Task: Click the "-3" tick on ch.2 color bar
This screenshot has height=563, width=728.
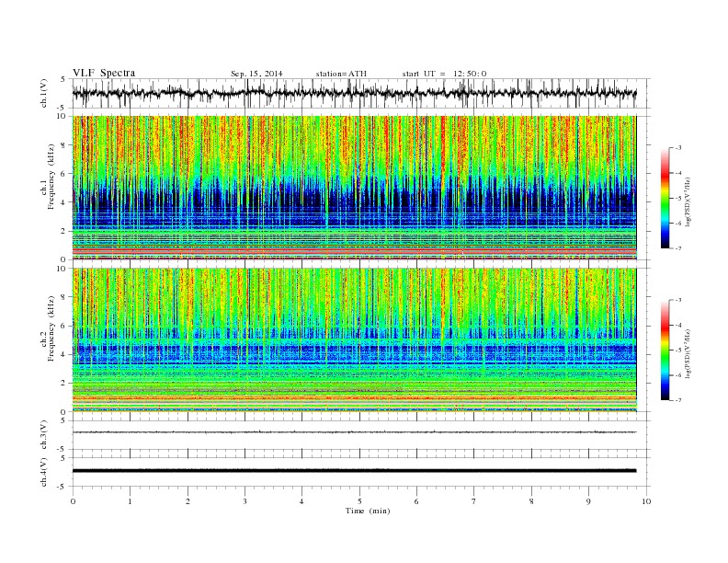Action: coord(677,300)
